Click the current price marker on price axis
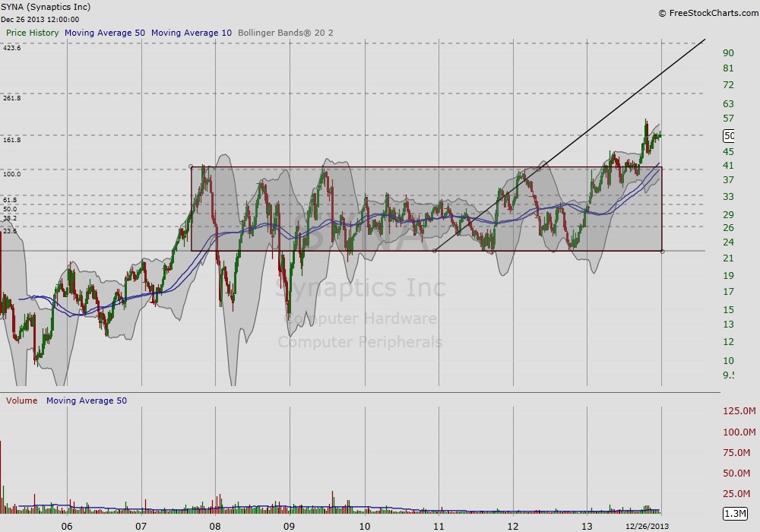760x532 pixels. [x=728, y=136]
